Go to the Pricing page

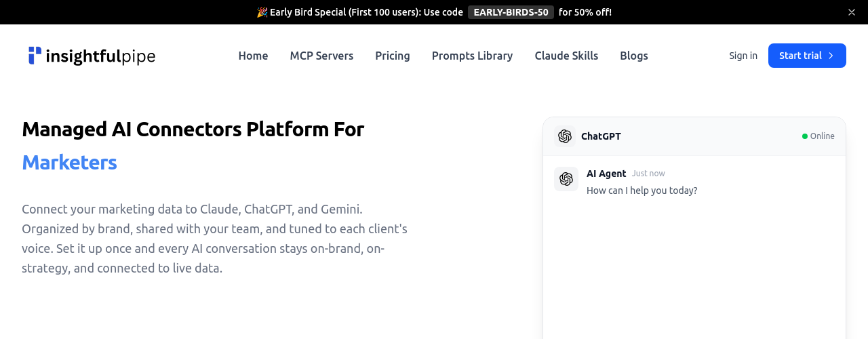(393, 56)
